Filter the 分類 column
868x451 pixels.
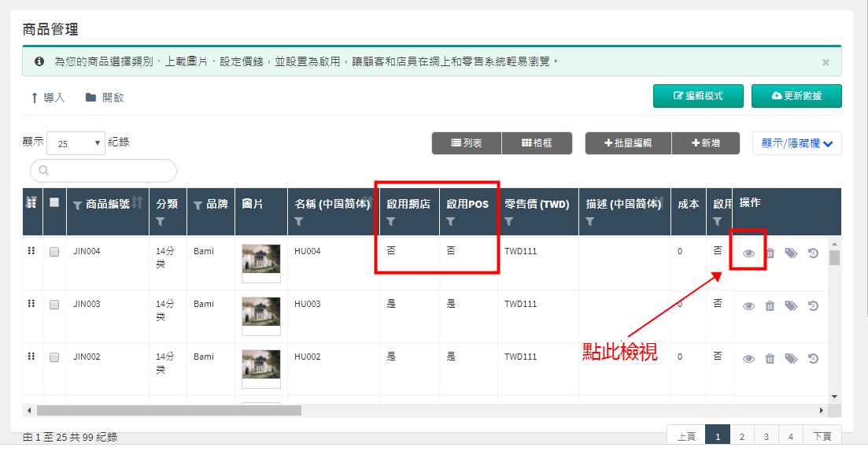[161, 221]
